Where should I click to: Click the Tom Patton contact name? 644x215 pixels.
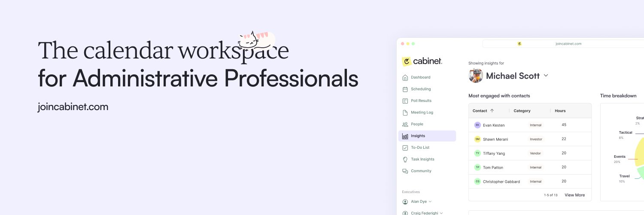(493, 167)
